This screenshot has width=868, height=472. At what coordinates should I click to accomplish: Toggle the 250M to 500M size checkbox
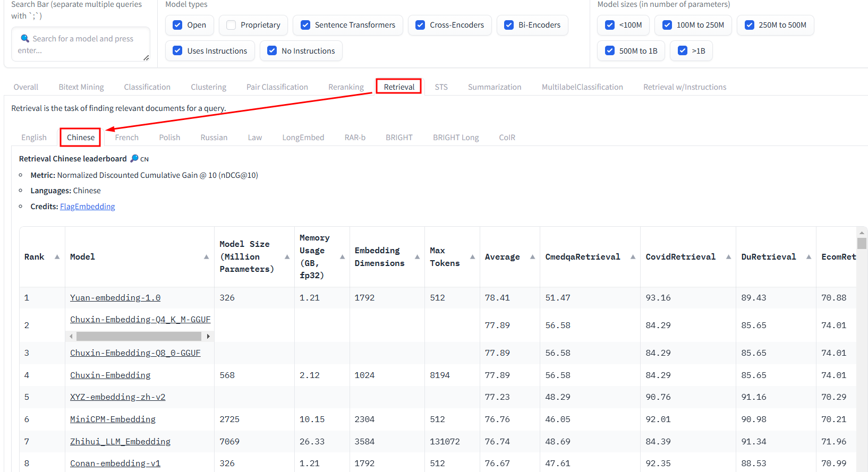750,25
